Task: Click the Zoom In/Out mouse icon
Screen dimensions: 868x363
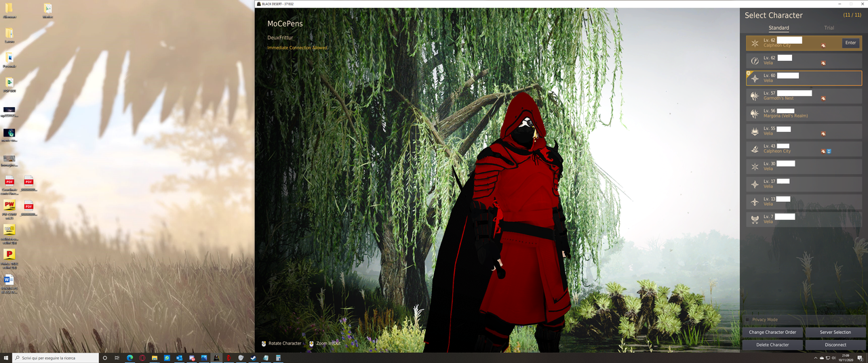Action: pos(311,343)
